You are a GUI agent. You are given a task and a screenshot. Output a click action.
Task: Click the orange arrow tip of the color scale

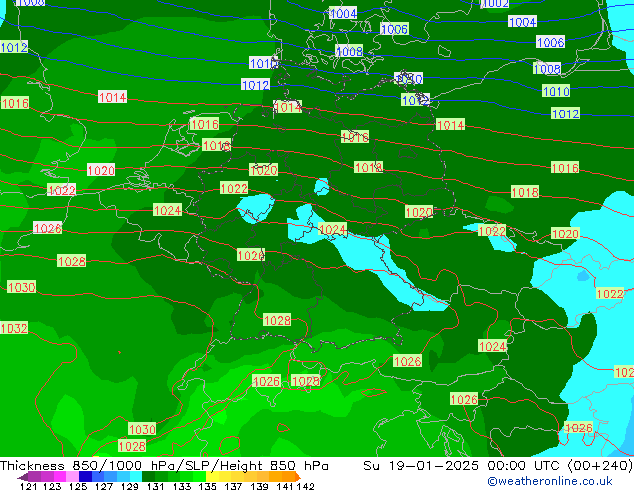pyautogui.click(x=298, y=477)
